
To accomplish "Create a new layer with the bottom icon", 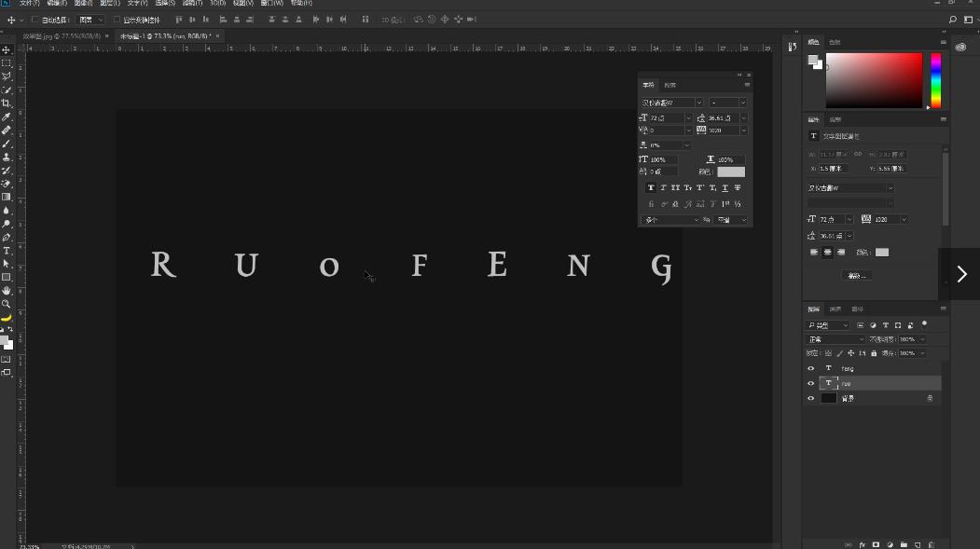I will [x=918, y=544].
